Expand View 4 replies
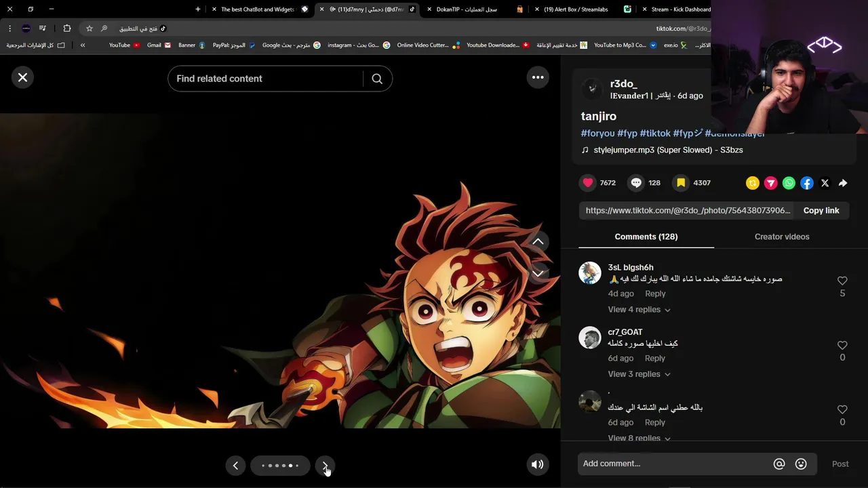 tap(639, 309)
